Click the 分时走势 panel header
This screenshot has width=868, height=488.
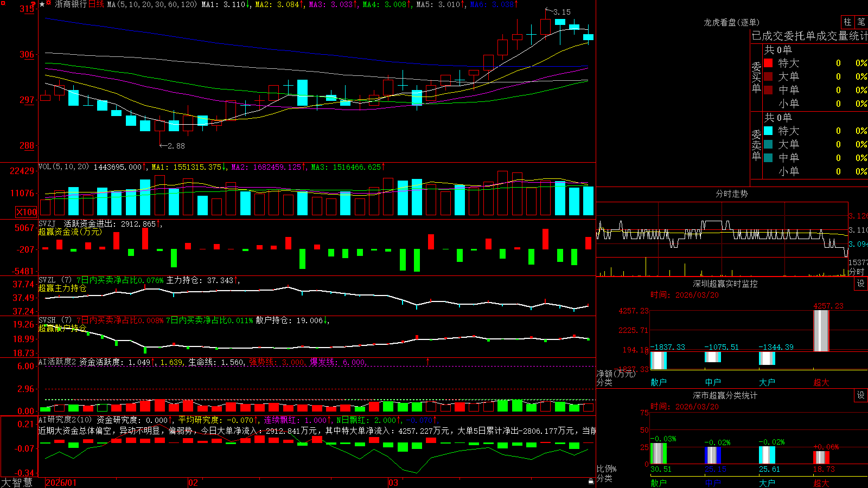[731, 194]
